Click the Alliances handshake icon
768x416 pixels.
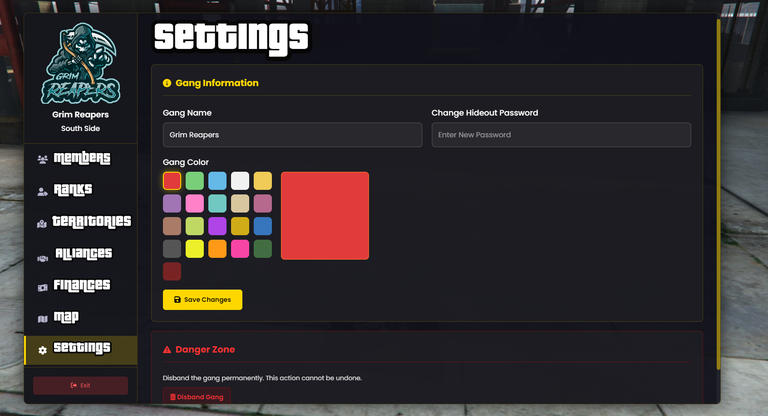point(42,255)
